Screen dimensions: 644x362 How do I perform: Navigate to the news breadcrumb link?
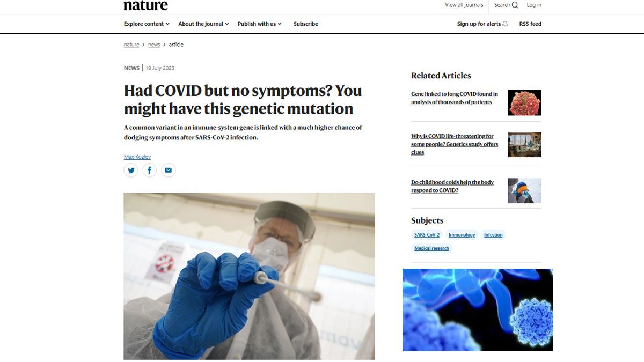pos(154,45)
